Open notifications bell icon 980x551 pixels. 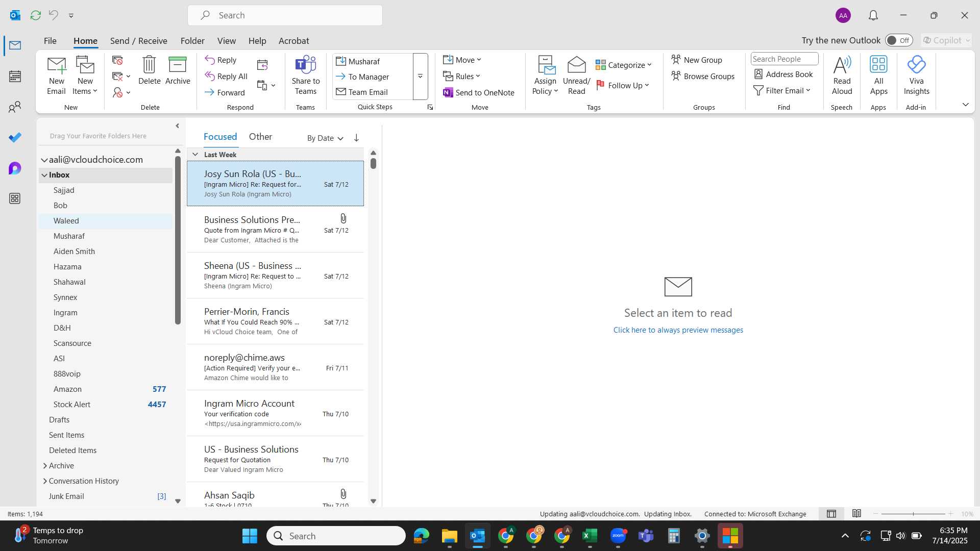click(873, 15)
